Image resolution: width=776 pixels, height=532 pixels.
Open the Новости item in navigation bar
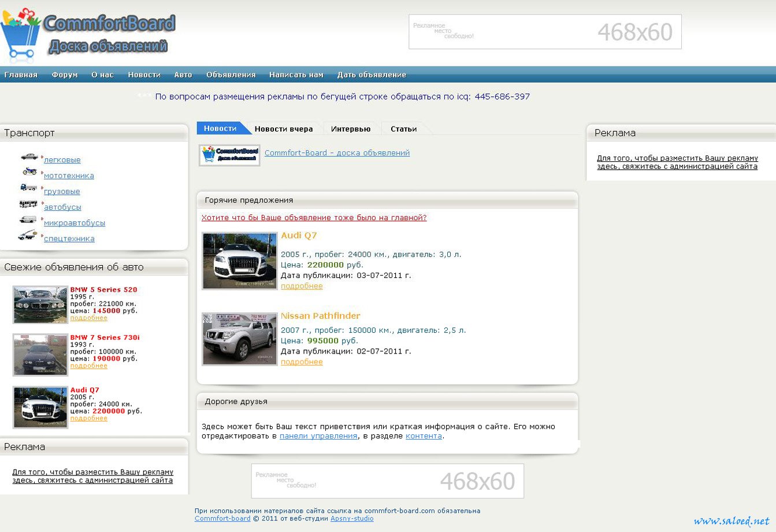pyautogui.click(x=144, y=75)
